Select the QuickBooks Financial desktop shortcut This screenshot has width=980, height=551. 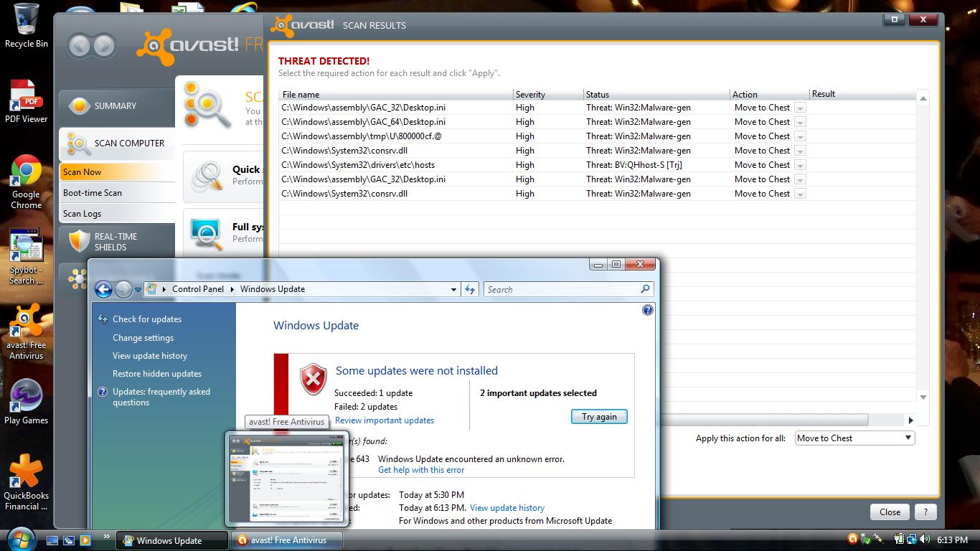(26, 482)
